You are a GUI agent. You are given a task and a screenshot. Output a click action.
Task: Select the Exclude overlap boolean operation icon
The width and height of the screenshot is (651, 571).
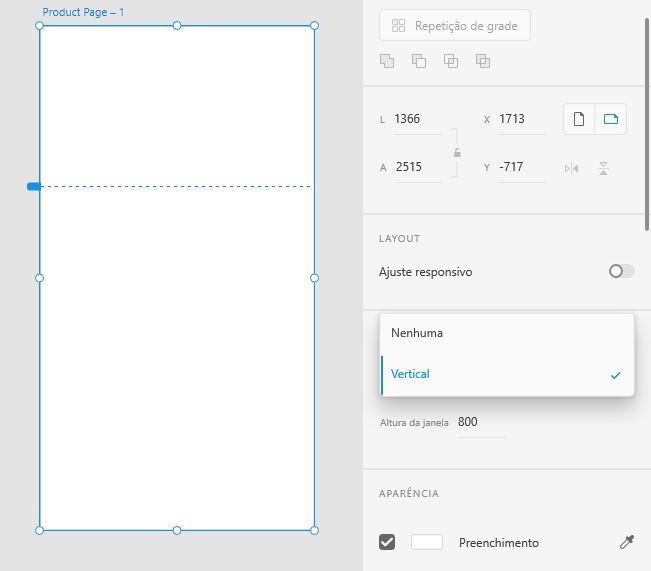(483, 61)
